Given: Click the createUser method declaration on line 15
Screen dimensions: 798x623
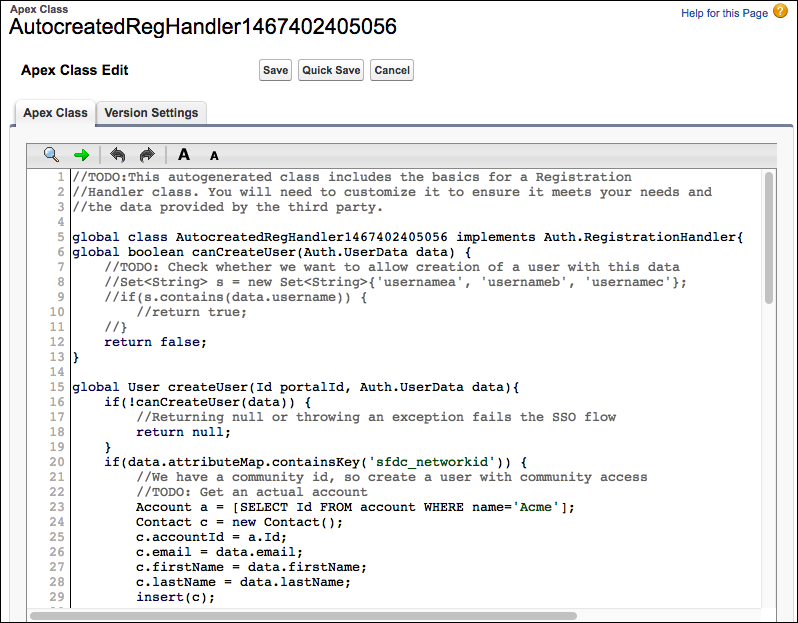Looking at the screenshot, I should [x=295, y=387].
